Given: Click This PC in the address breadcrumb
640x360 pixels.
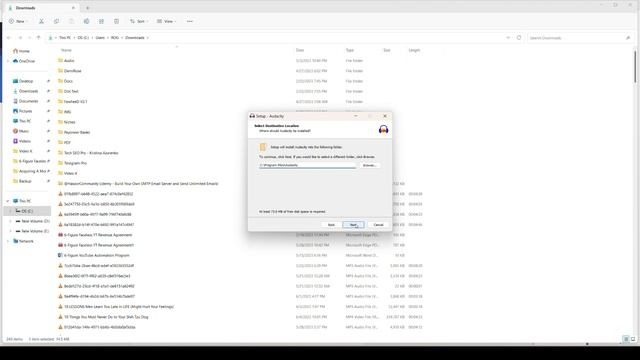Looking at the screenshot, I should 65,38.
